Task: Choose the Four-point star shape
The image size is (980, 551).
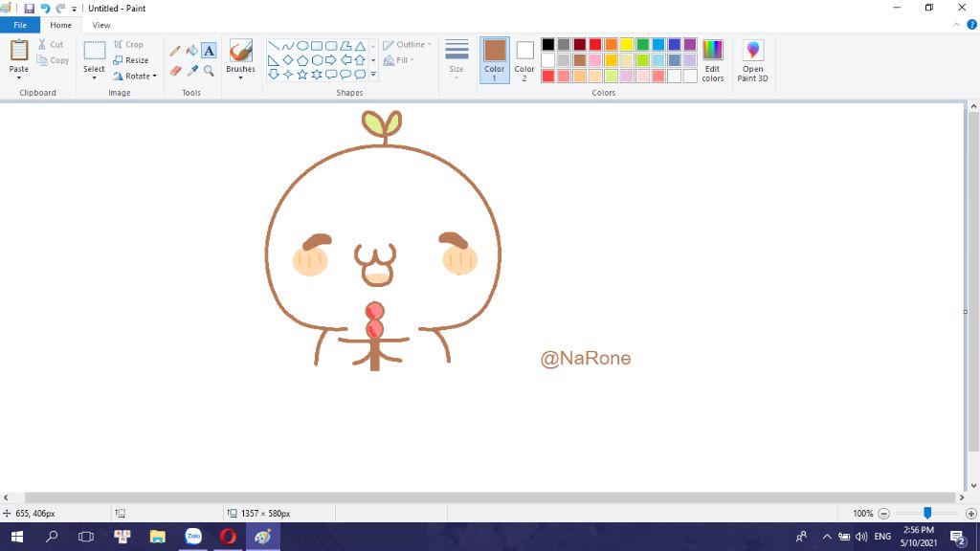Action: point(287,75)
